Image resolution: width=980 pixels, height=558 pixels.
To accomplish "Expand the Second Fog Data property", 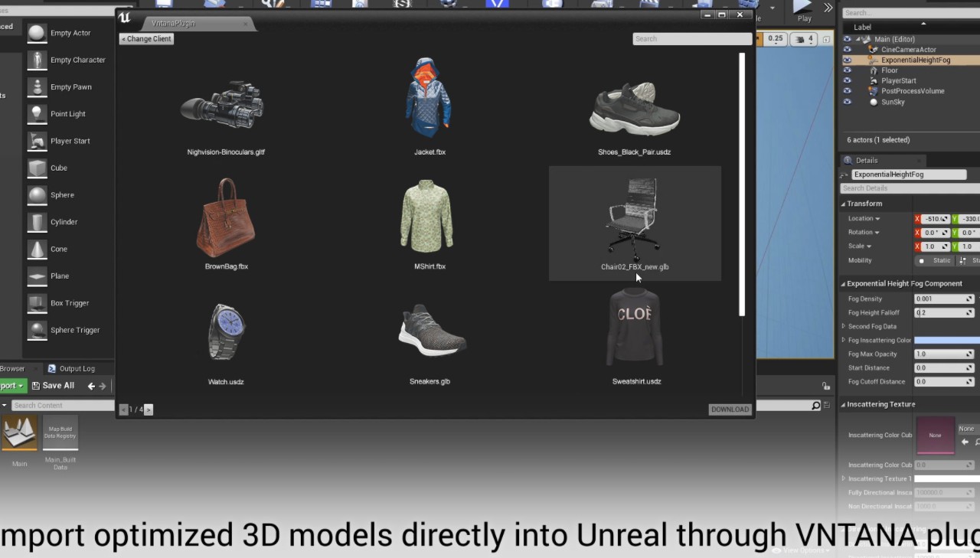I will point(844,327).
